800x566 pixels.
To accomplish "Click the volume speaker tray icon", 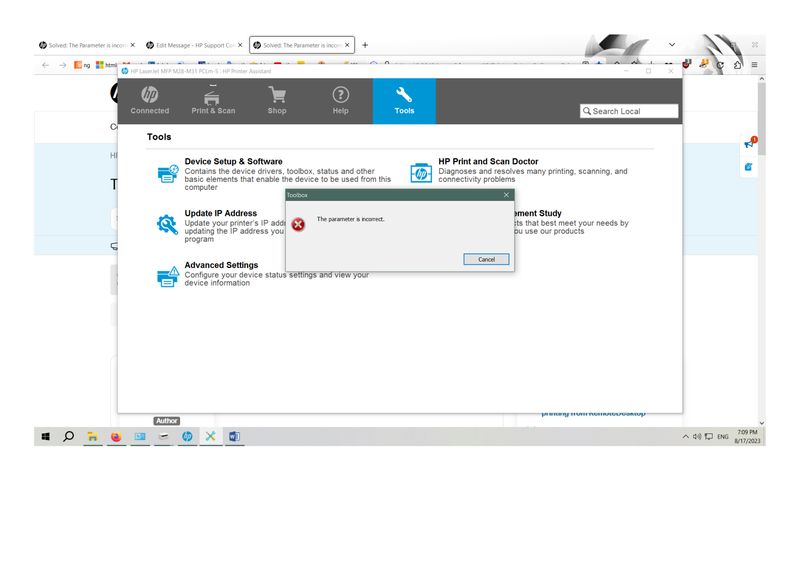I will tap(697, 436).
